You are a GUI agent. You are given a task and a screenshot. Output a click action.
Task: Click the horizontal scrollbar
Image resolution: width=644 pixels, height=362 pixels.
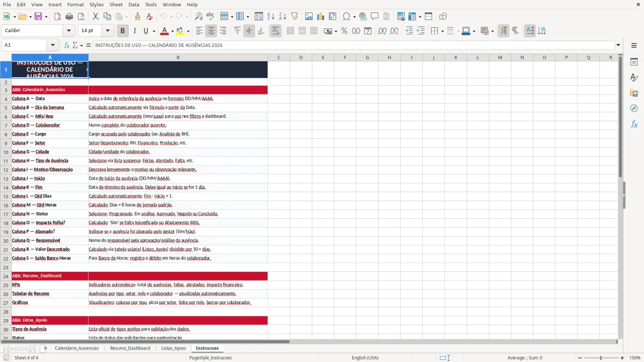coord(145,342)
